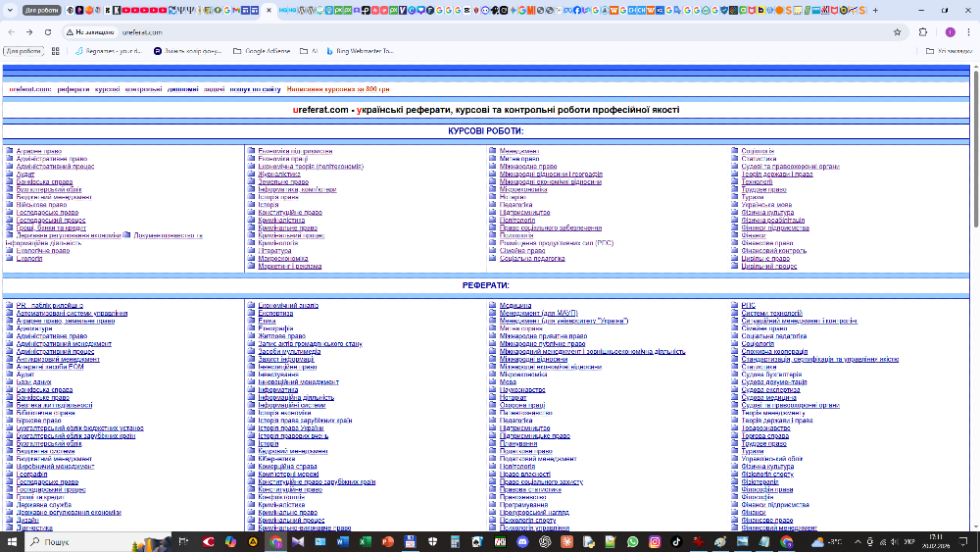Click folder icon beside Менеджмент in курсові

pyautogui.click(x=493, y=152)
